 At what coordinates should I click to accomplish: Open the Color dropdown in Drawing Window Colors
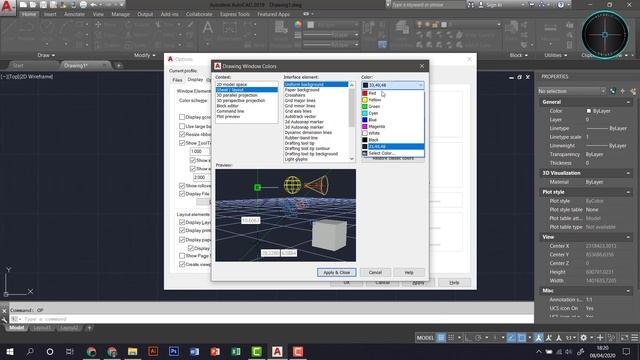coord(393,85)
